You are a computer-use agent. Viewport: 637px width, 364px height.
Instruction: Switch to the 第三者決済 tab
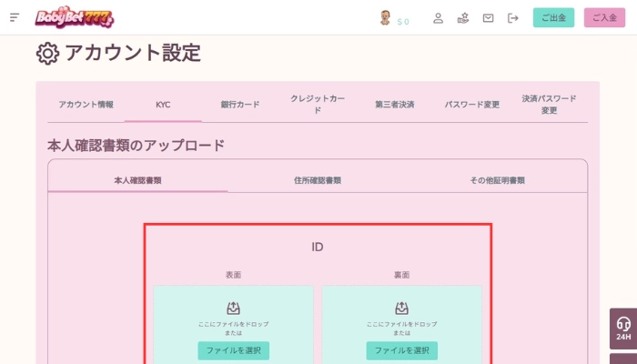click(394, 105)
